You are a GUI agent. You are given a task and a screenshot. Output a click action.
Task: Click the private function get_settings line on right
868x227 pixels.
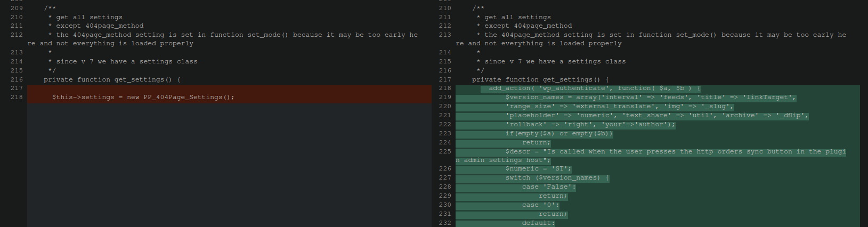tap(540, 79)
